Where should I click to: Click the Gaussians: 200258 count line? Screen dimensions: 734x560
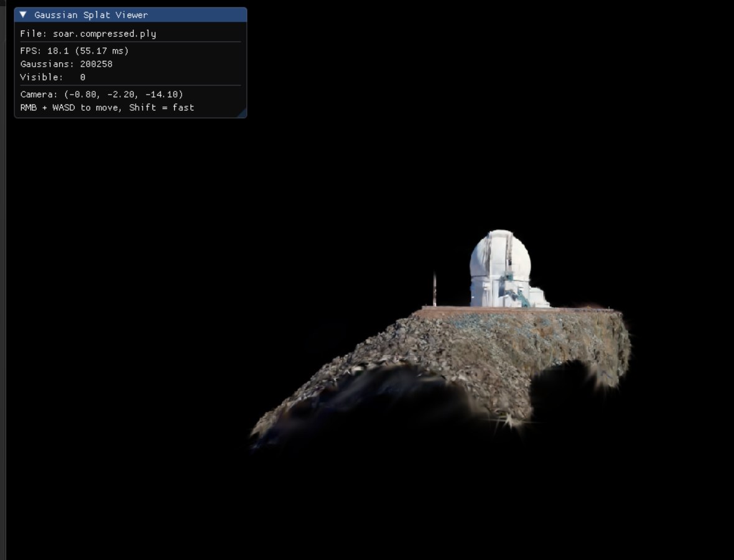(67, 64)
